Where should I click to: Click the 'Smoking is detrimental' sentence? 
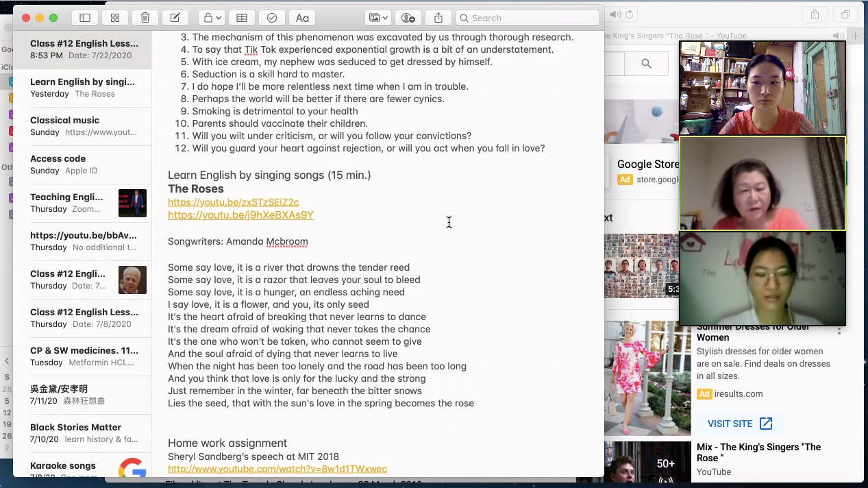pos(275,111)
